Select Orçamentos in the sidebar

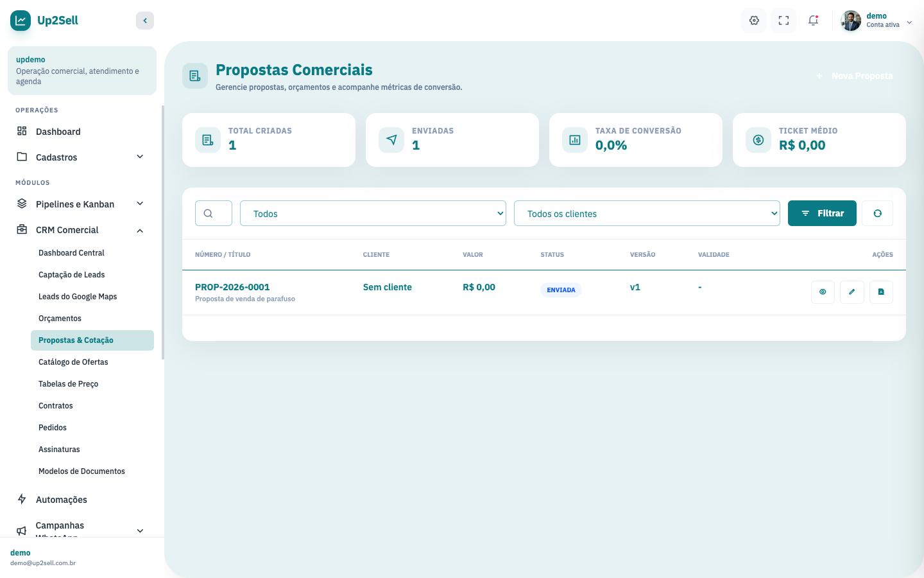point(92,319)
